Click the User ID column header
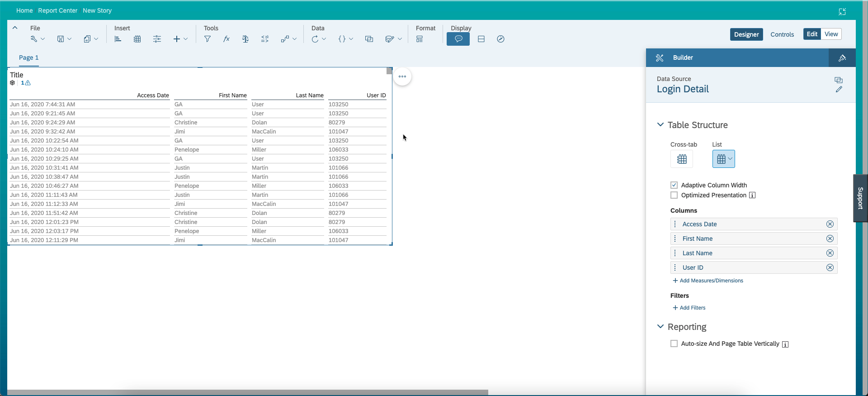Image resolution: width=868 pixels, height=396 pixels. point(376,95)
